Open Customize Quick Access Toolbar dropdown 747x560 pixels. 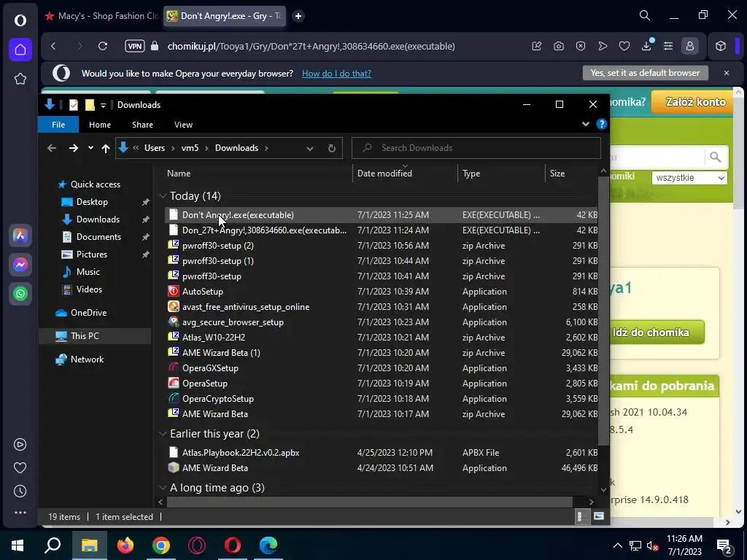point(103,105)
